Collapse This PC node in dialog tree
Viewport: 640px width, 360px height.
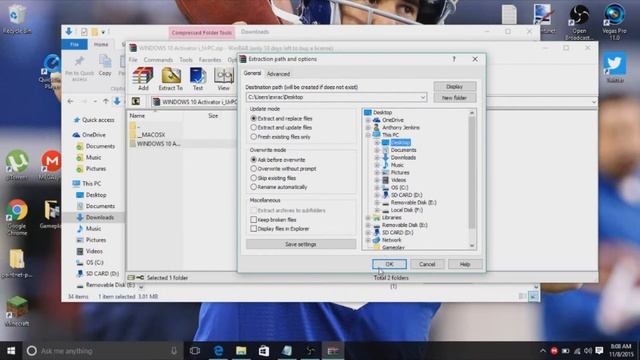point(368,135)
